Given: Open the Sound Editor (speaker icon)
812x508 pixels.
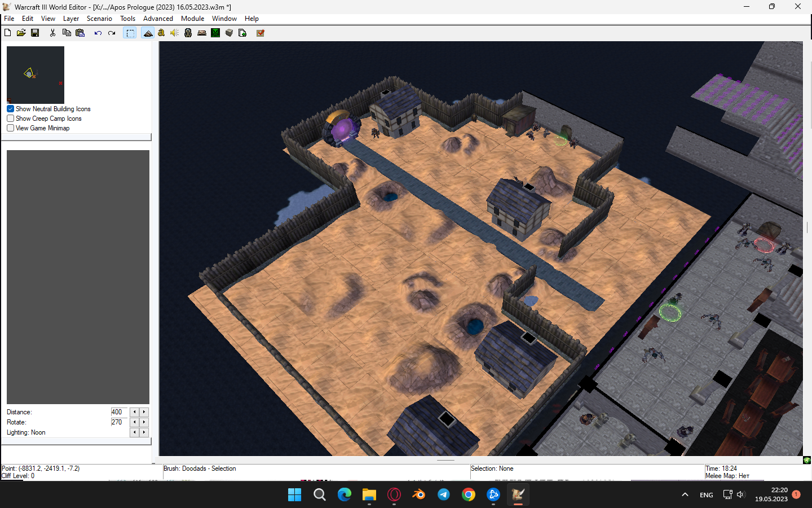Looking at the screenshot, I should (x=175, y=33).
